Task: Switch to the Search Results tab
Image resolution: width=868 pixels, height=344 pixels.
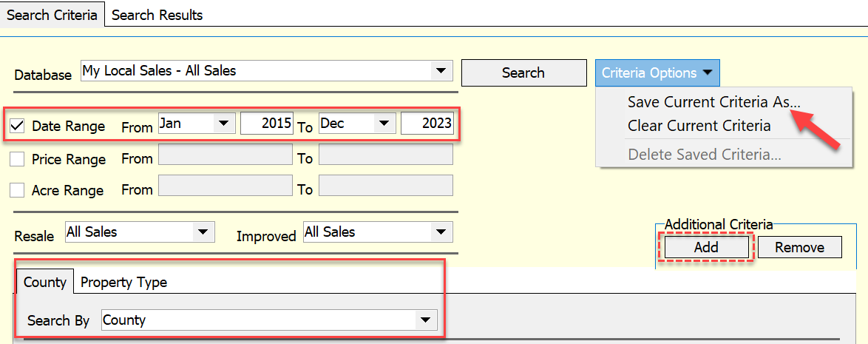Action: pos(157,15)
